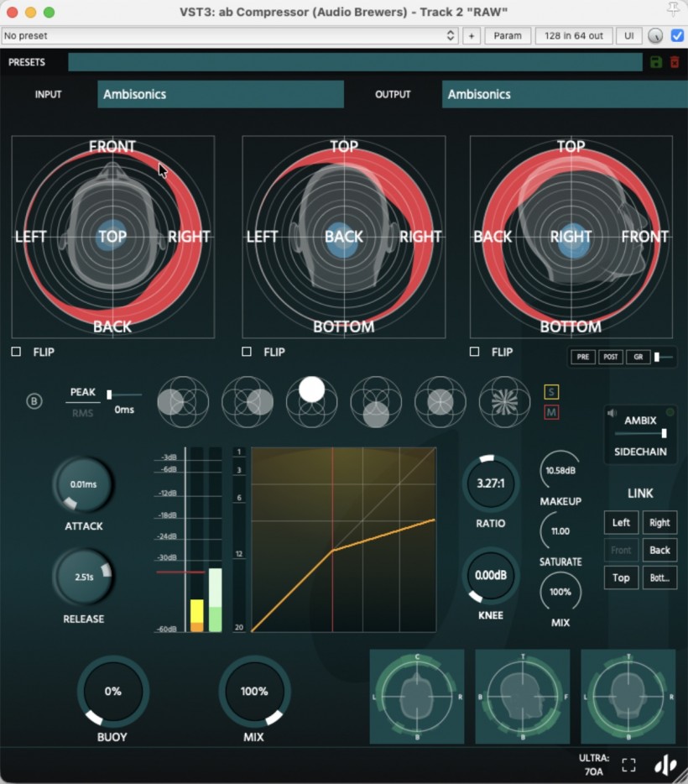Click the red threshold line on meter
Image resolution: width=688 pixels, height=784 pixels.
180,572
